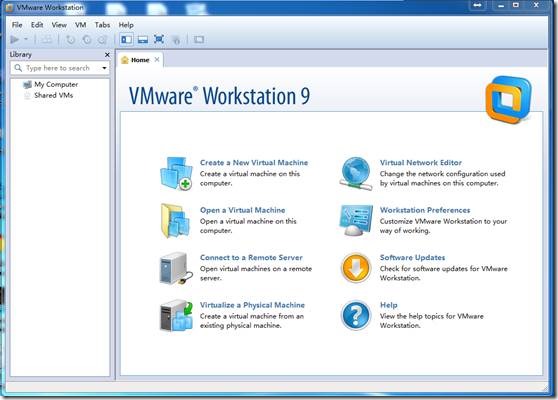Close the Home tab
Screen dimensions: 558x400
pyautogui.click(x=157, y=60)
